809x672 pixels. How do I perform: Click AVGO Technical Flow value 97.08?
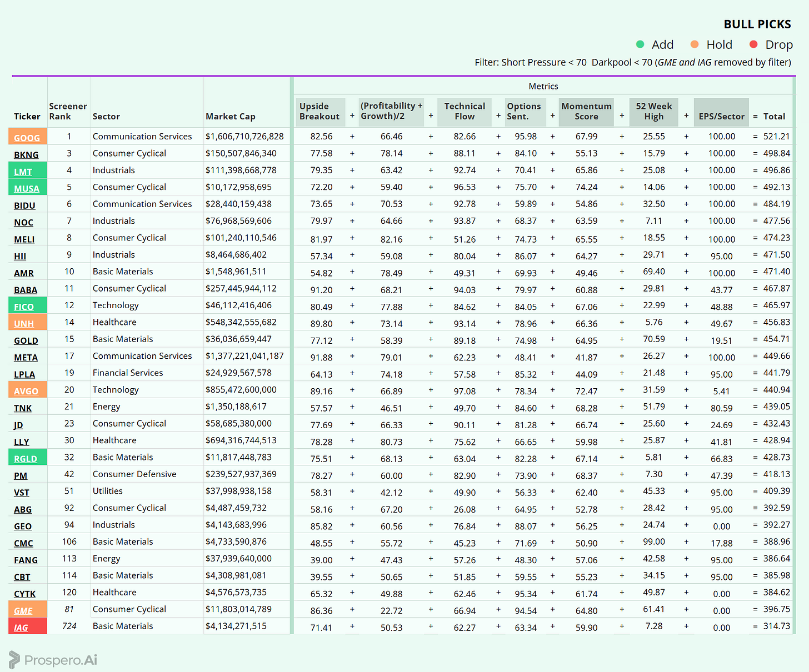point(465,391)
